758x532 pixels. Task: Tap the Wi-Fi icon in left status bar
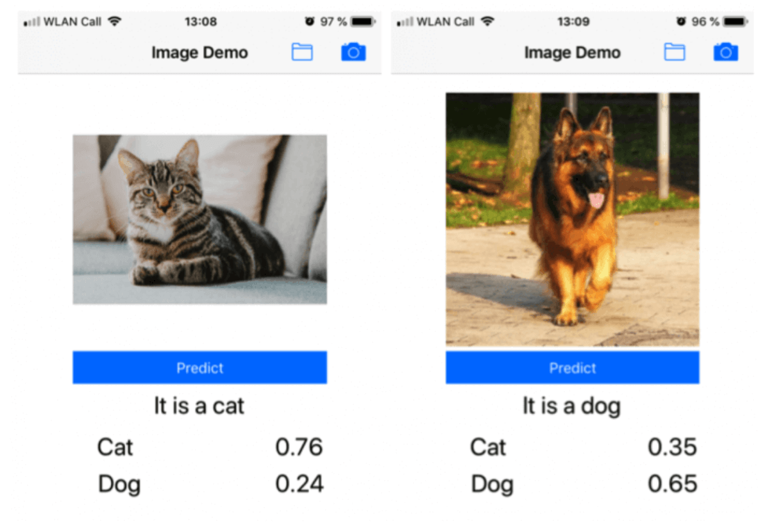click(x=115, y=21)
